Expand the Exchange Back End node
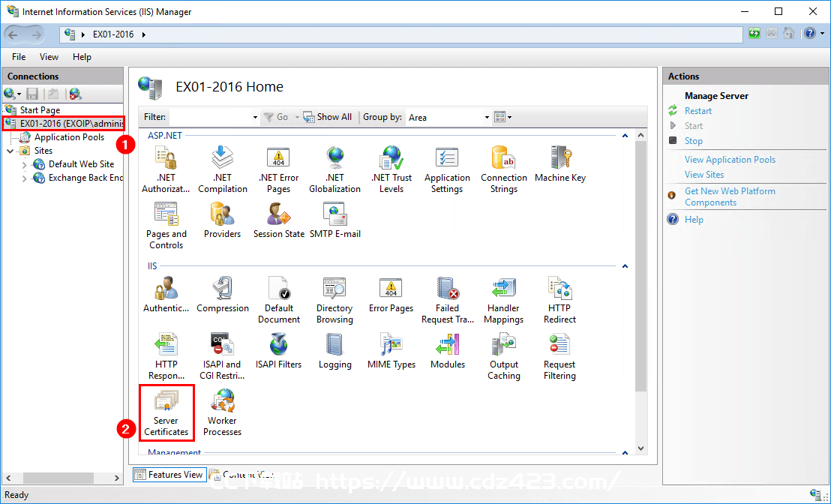This screenshot has width=831, height=504. click(25, 178)
